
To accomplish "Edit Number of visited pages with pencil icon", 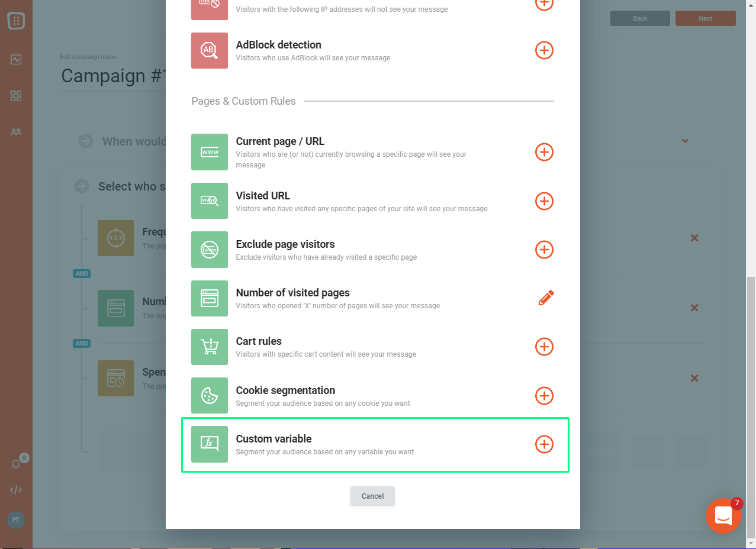I will click(546, 298).
